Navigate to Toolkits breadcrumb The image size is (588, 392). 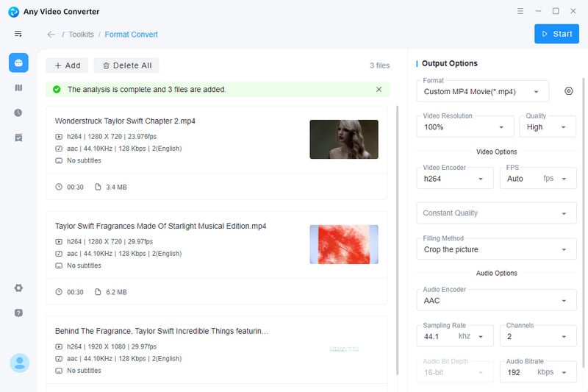click(81, 35)
